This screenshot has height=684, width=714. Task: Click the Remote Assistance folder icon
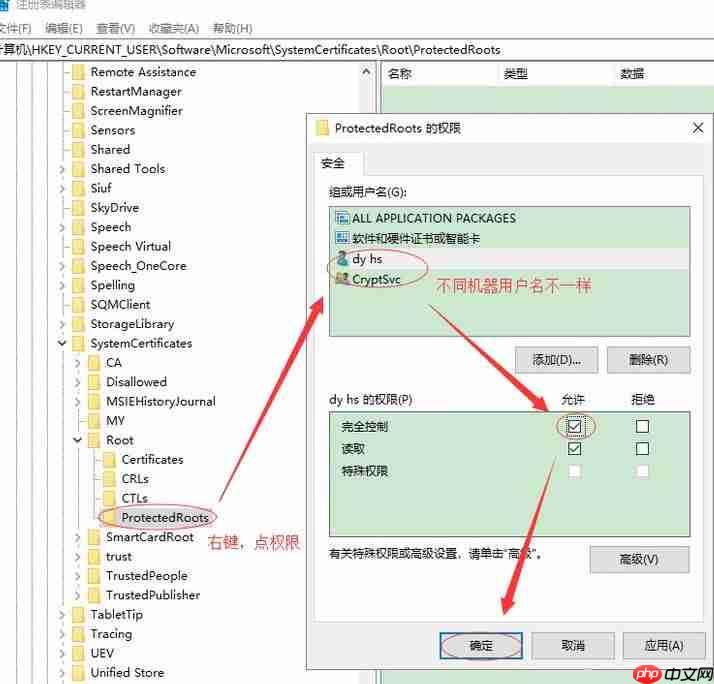click(x=78, y=72)
